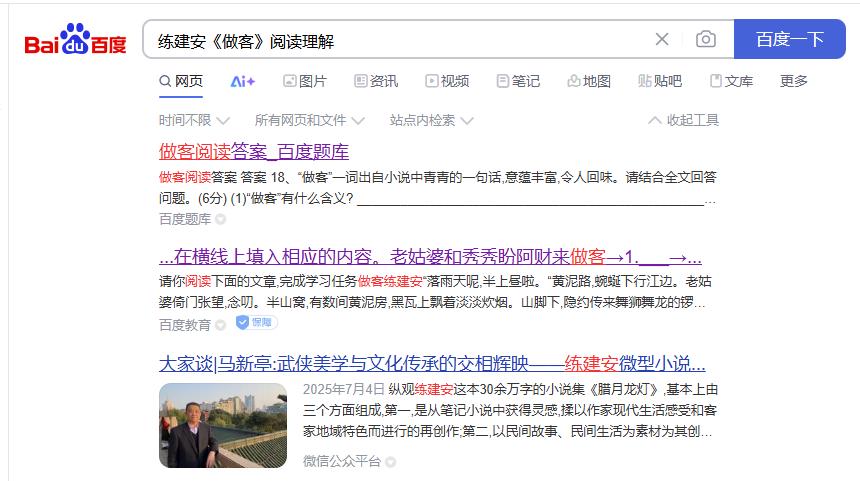Expand the 时间不限 filter dropdown
Image resolution: width=860 pixels, height=481 pixels.
[x=194, y=120]
